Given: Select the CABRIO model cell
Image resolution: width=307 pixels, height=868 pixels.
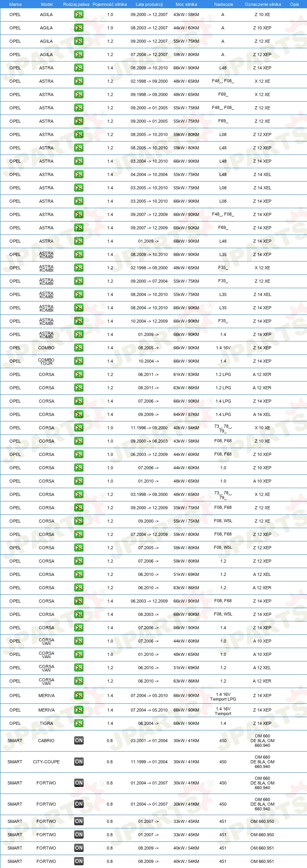Looking at the screenshot, I should pyautogui.click(x=46, y=741).
